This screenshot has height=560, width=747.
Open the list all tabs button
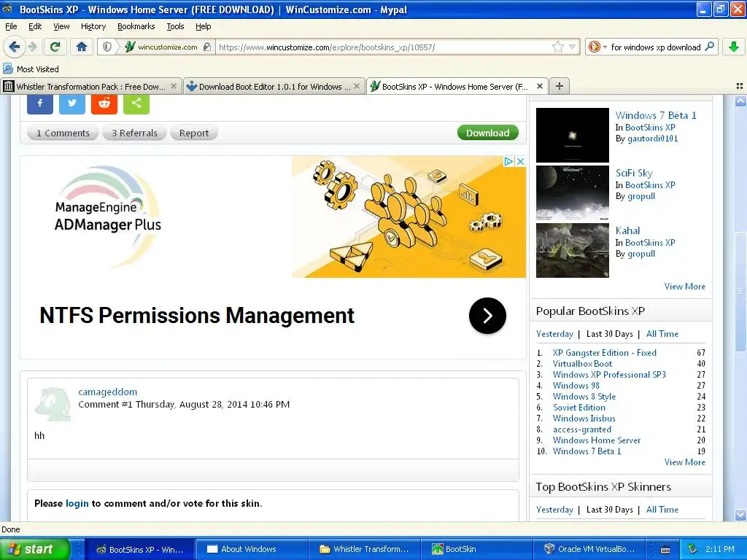(x=740, y=86)
